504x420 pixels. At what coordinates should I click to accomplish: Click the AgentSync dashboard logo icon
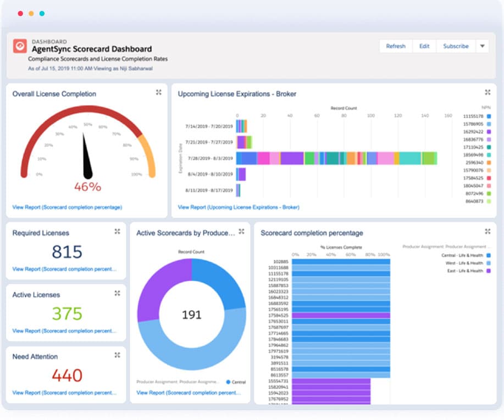tap(20, 46)
